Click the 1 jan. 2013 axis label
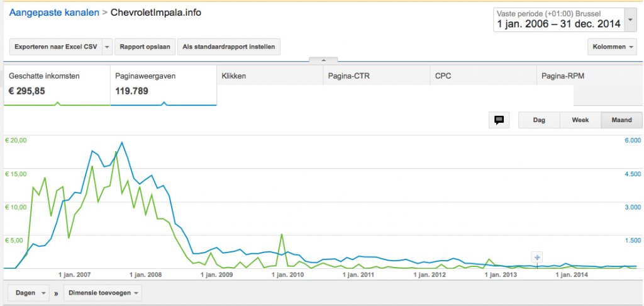This screenshot has width=644, height=306. 501,275
